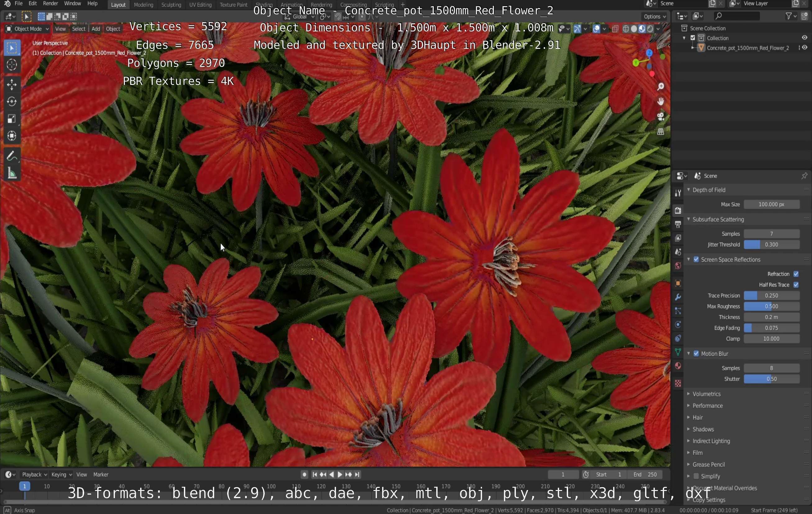
Task: Toggle the camera view icon
Action: (660, 116)
